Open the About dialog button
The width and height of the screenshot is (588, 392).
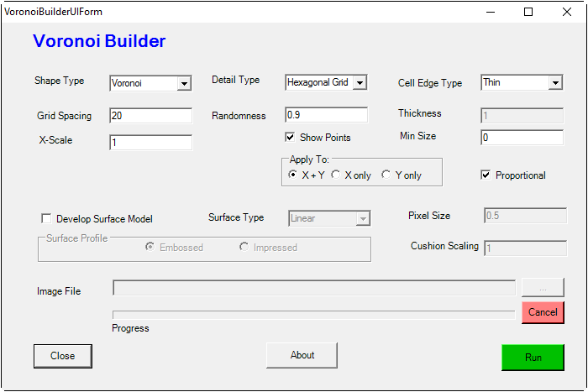click(x=302, y=355)
